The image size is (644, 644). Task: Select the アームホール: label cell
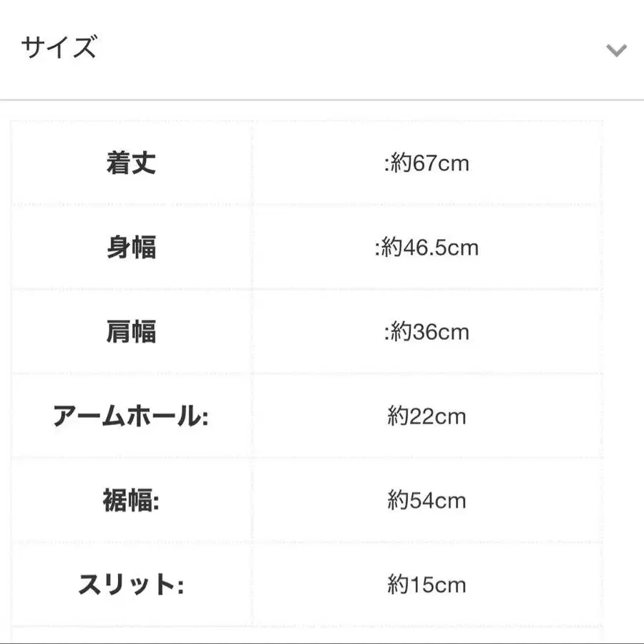pos(131,416)
